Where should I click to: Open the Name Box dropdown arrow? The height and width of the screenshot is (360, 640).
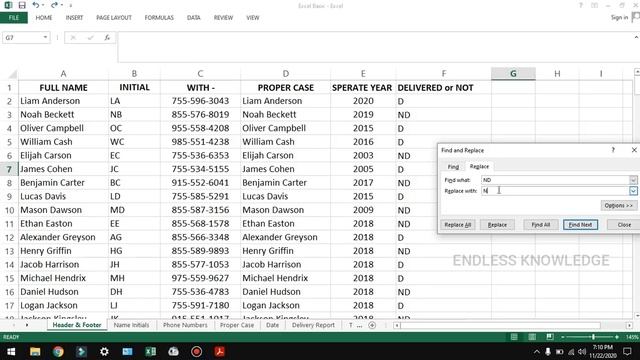point(45,38)
